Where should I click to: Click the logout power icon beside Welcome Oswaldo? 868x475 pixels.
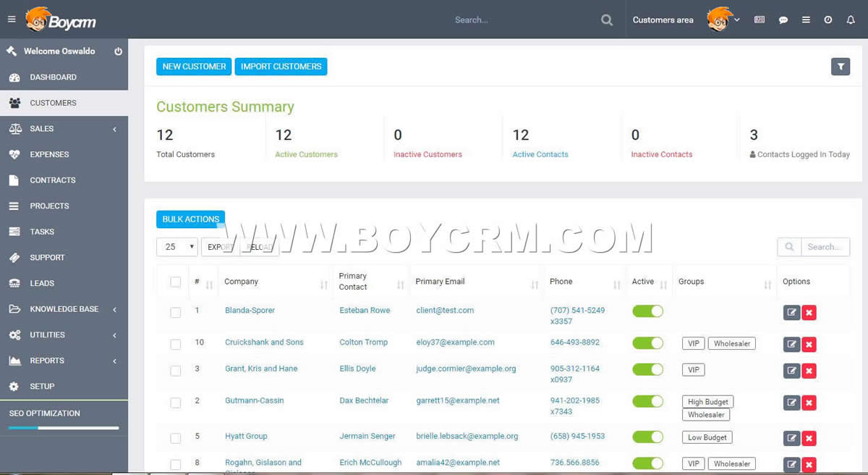click(118, 51)
